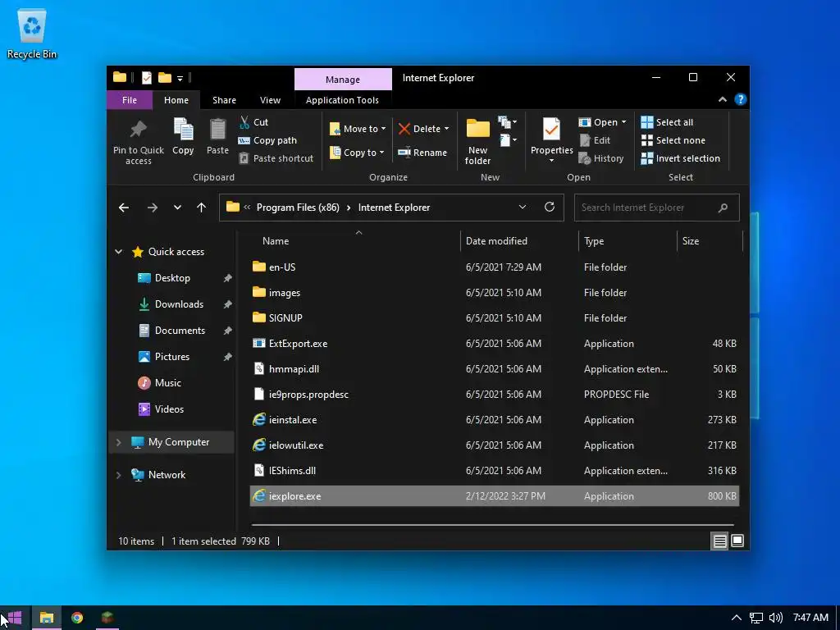Screen dimensions: 840x630
Task: Click the Windows Start button
Action: pyautogui.click(x=15, y=618)
